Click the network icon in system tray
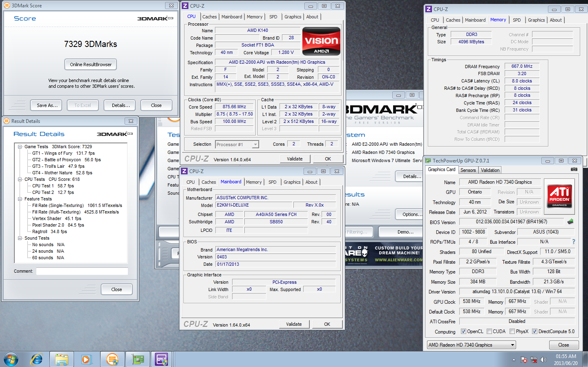The width and height of the screenshot is (588, 367). coord(534,360)
